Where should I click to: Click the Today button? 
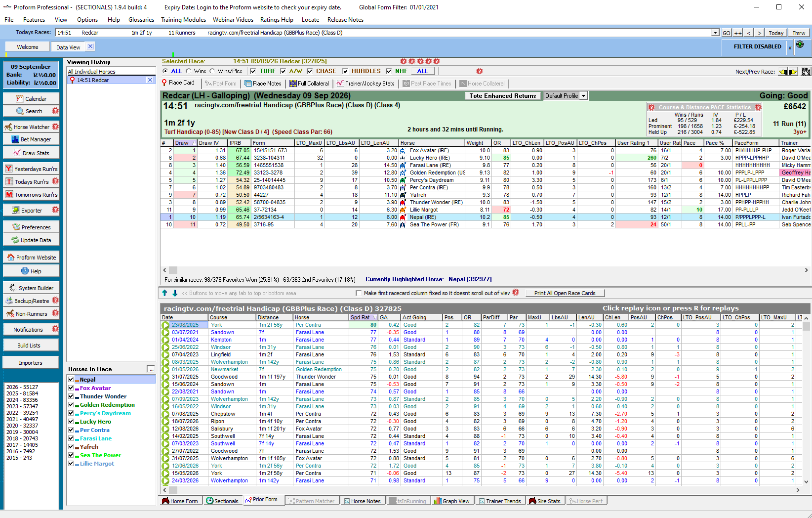(x=775, y=33)
